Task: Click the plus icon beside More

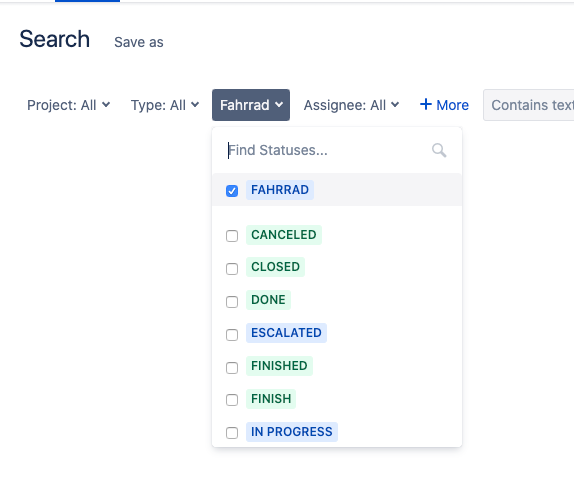Action: (426, 104)
